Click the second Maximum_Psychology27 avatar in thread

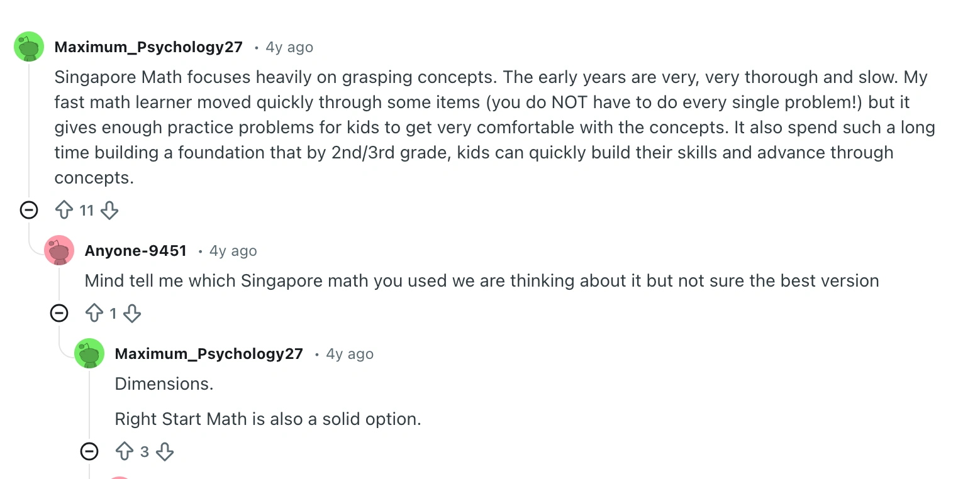tap(89, 353)
